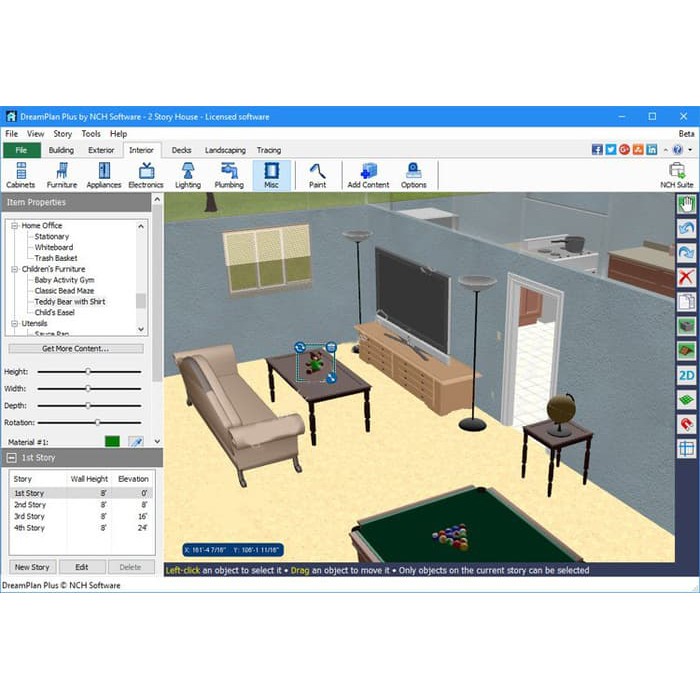Open the NCH Suite toolbox
This screenshot has height=700, width=700.
click(x=676, y=175)
